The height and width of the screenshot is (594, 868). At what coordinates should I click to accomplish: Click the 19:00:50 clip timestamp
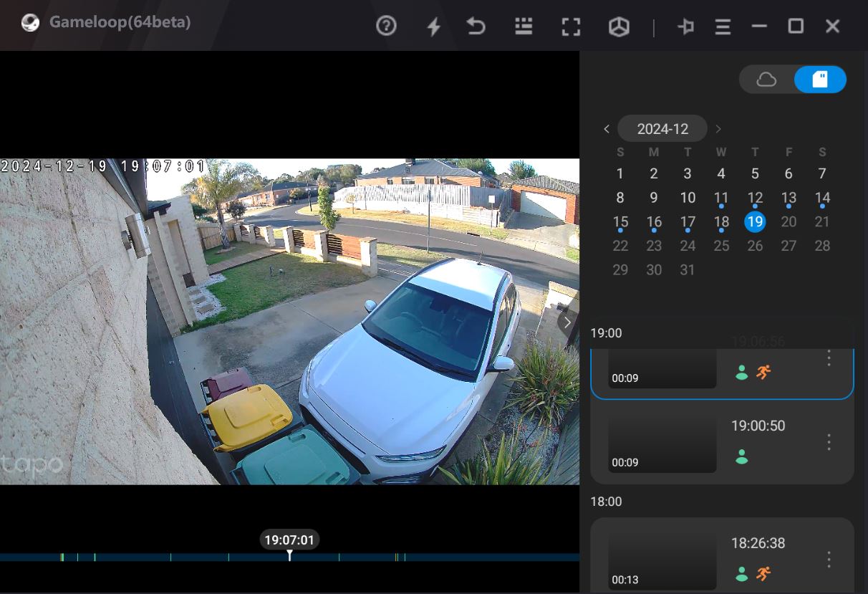758,426
